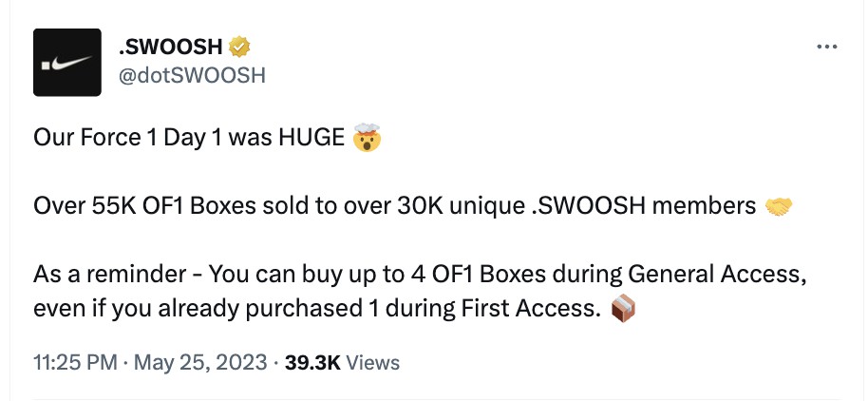Click the May 25, 2023 date
Image resolution: width=868 pixels, height=401 pixels.
click(201, 362)
